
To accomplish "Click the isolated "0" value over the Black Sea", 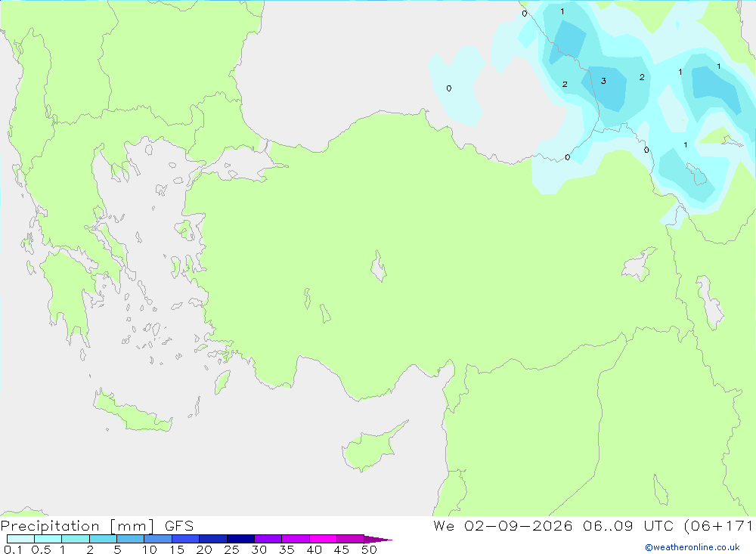I will click(x=449, y=88).
